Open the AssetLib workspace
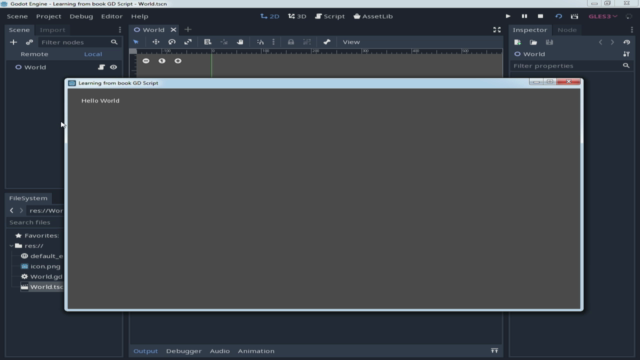This screenshot has height=360, width=640. tap(373, 16)
